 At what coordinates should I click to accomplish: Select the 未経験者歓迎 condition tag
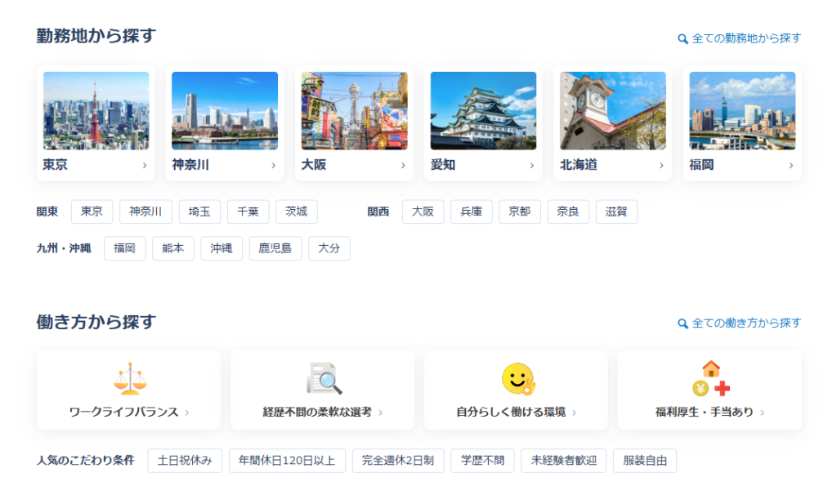[x=564, y=461]
